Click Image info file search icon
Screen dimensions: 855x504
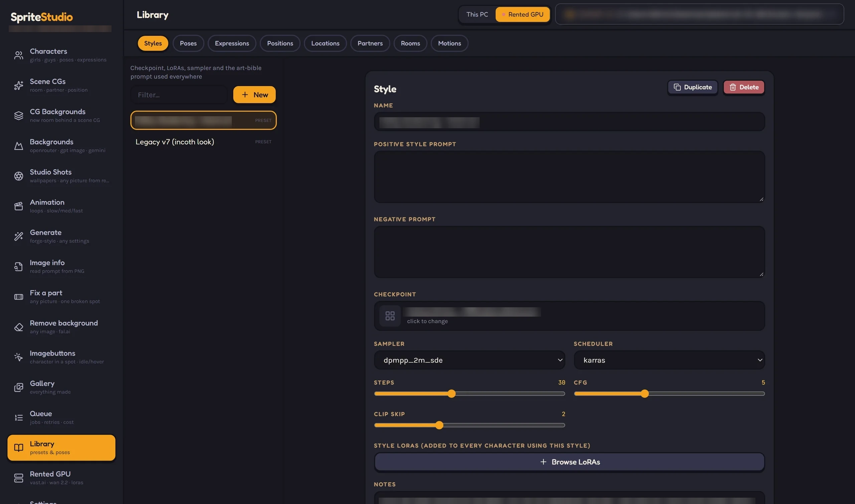pyautogui.click(x=19, y=267)
